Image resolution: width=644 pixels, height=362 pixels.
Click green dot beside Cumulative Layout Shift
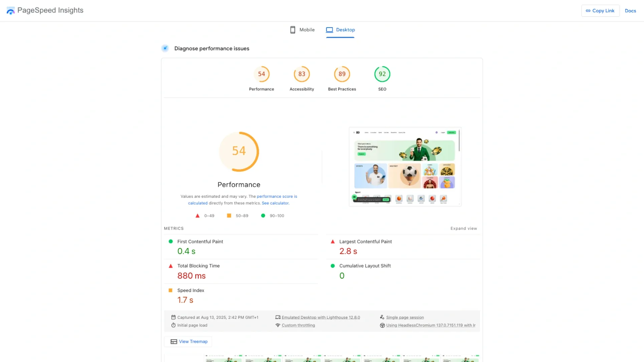click(333, 266)
